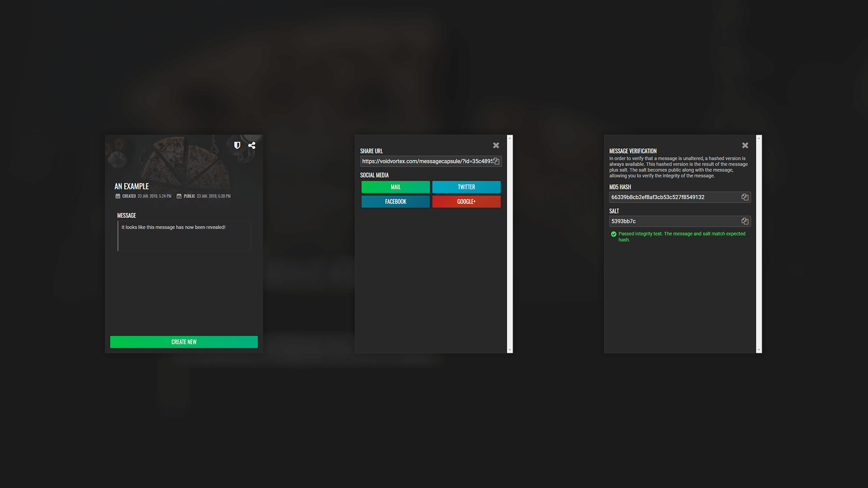Select the salt value field showing 5393bb7c
The image size is (868, 488).
674,221
